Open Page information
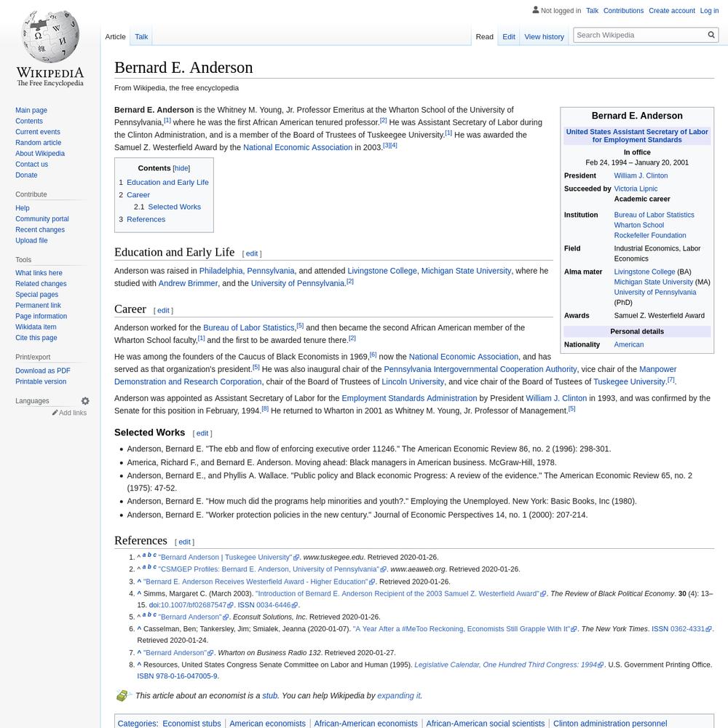Image resolution: width=728 pixels, height=728 pixels. 41,316
